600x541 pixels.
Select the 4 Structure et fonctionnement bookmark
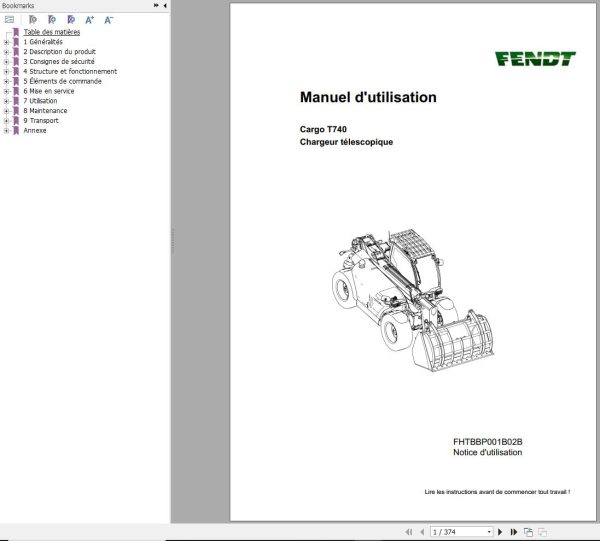[x=70, y=72]
